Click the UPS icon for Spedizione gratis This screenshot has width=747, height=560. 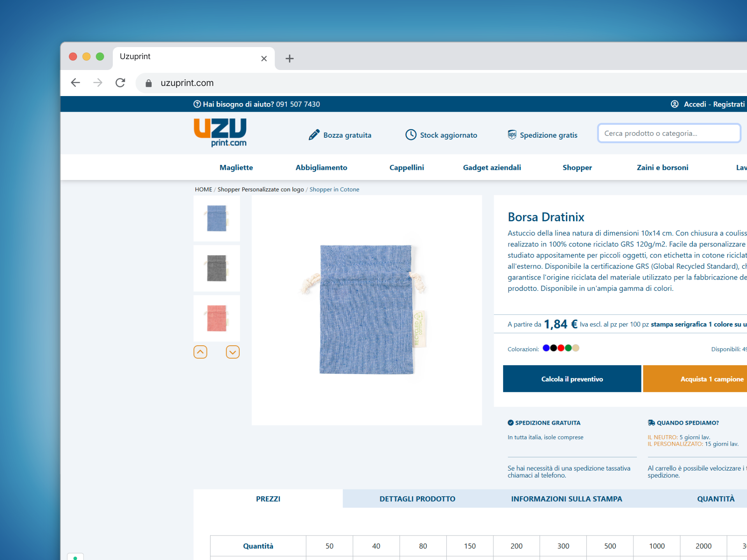[512, 135]
